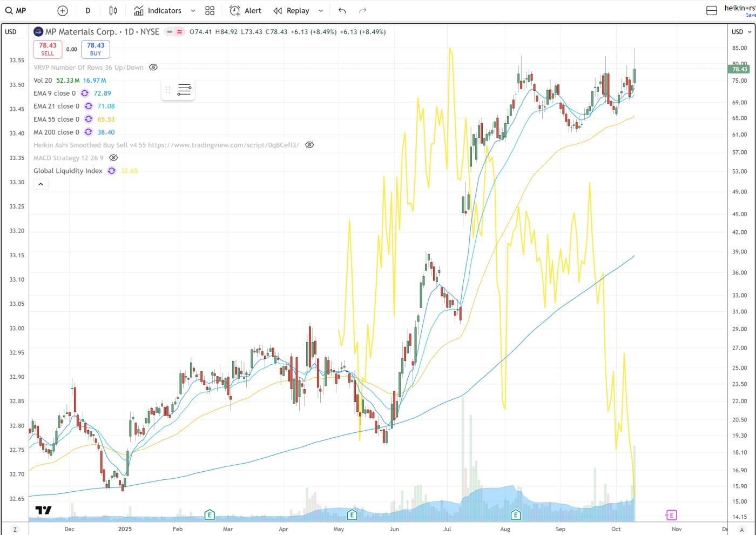Expand the dropdown arrow beside Indicators
Image resolution: width=756 pixels, height=535 pixels.
(x=193, y=11)
